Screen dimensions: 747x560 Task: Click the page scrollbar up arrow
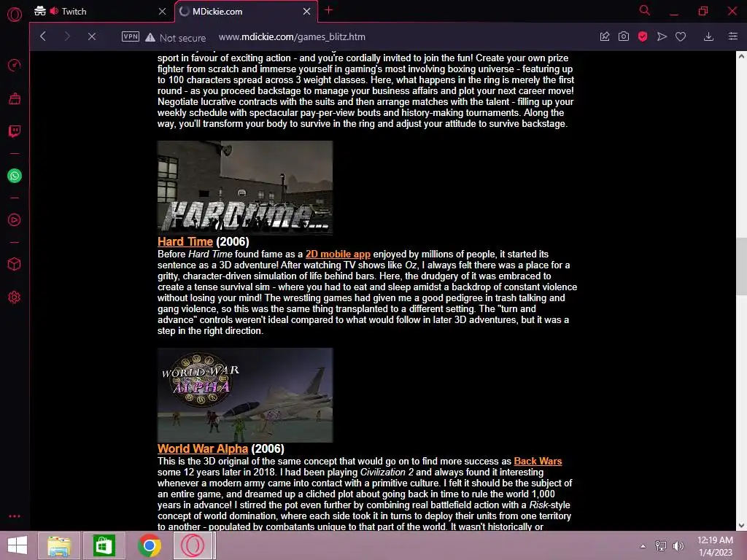[741, 56]
